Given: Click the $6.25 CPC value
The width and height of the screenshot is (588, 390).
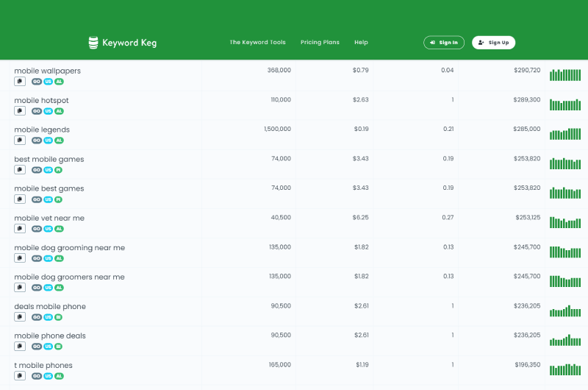Looking at the screenshot, I should (x=360, y=218).
